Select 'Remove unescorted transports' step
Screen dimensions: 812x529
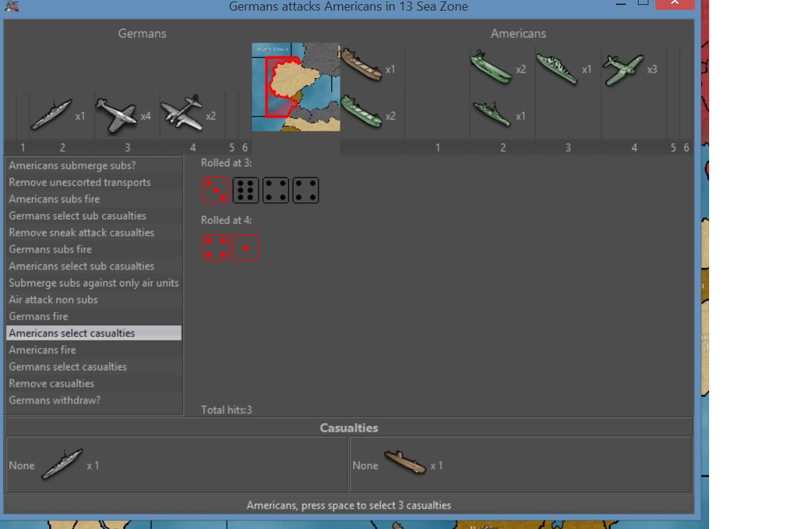click(94, 182)
